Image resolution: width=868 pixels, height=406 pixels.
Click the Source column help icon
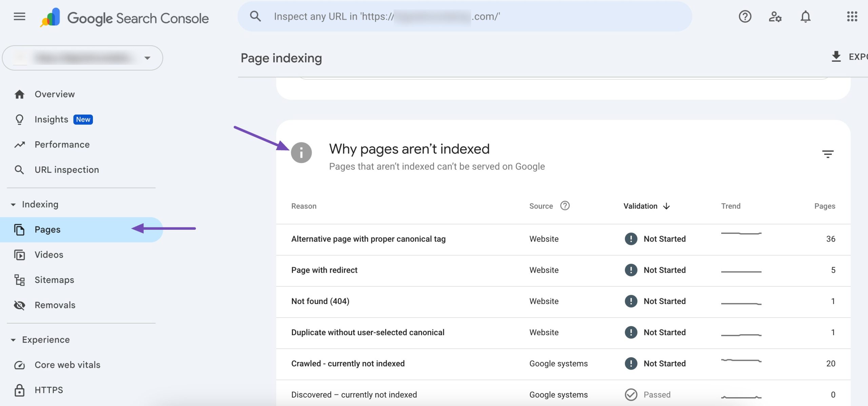click(565, 205)
